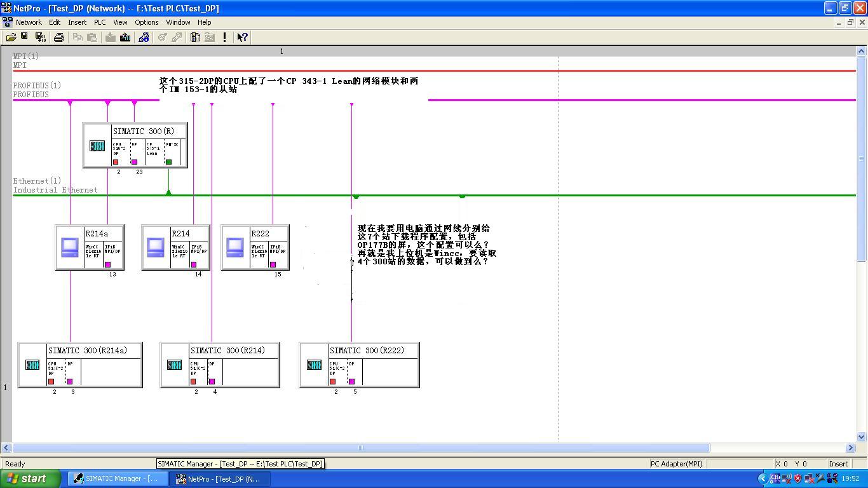Image resolution: width=868 pixels, height=488 pixels.
Task: Open the Windows Start menu
Action: [31, 478]
